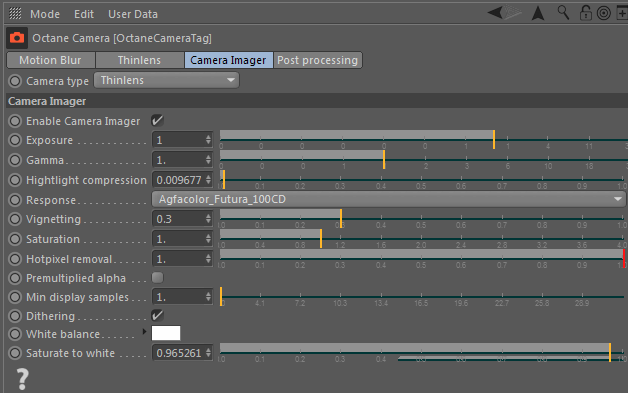Open the Response Agfacolor_Futura_100CD dropdown
The image size is (628, 393).
pyautogui.click(x=388, y=199)
